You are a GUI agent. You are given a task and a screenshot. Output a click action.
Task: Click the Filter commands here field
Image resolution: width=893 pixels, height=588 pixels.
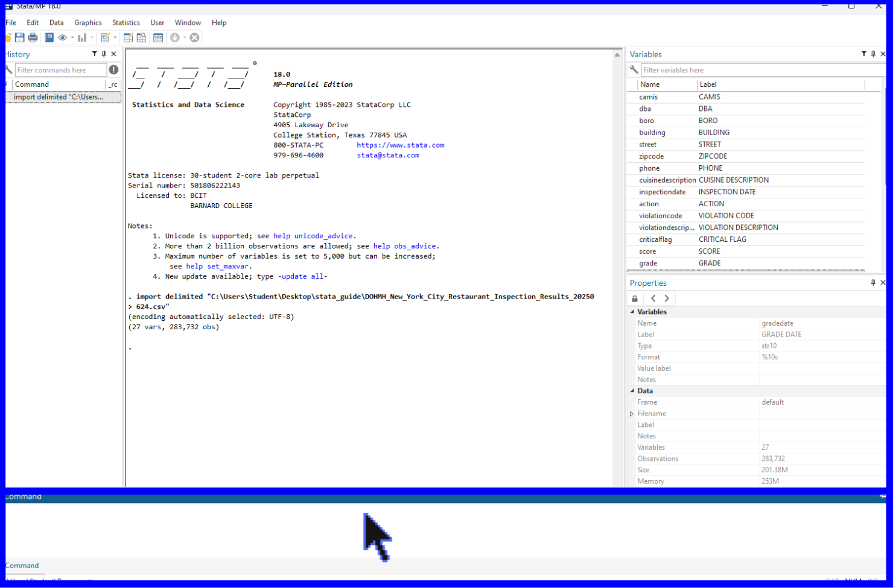click(60, 70)
